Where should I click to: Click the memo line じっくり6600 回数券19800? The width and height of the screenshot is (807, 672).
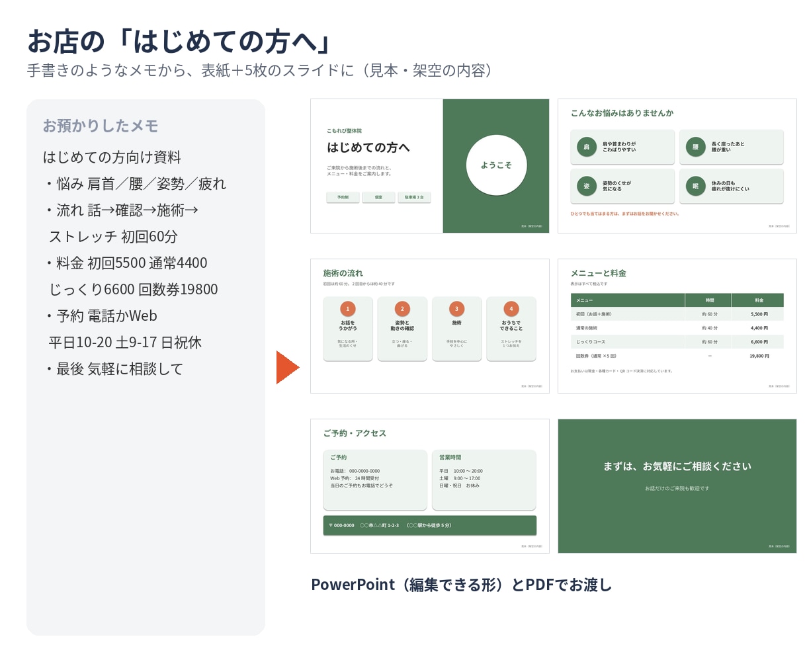pos(133,290)
